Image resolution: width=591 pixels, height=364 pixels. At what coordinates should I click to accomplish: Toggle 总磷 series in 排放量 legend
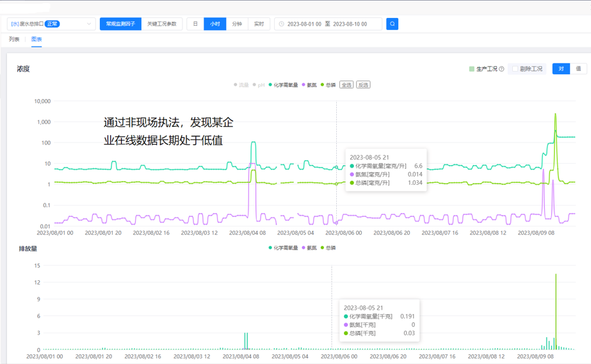tap(328, 248)
